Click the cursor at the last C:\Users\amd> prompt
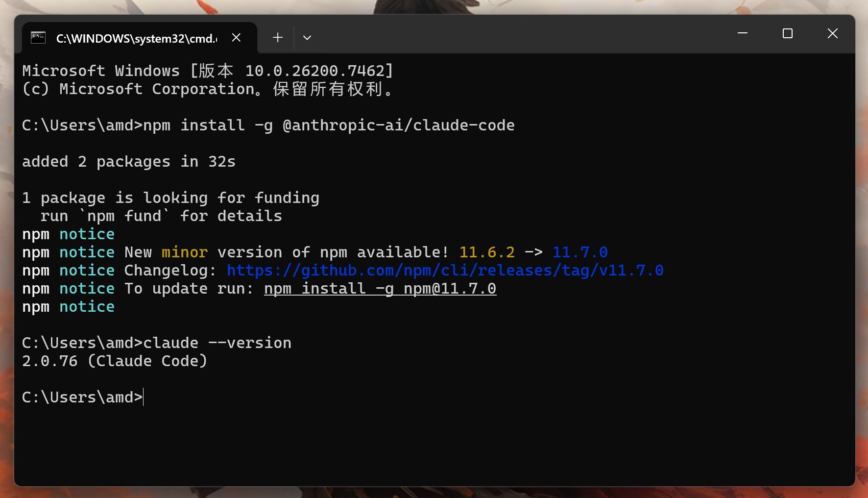This screenshot has height=498, width=868. pyautogui.click(x=144, y=397)
